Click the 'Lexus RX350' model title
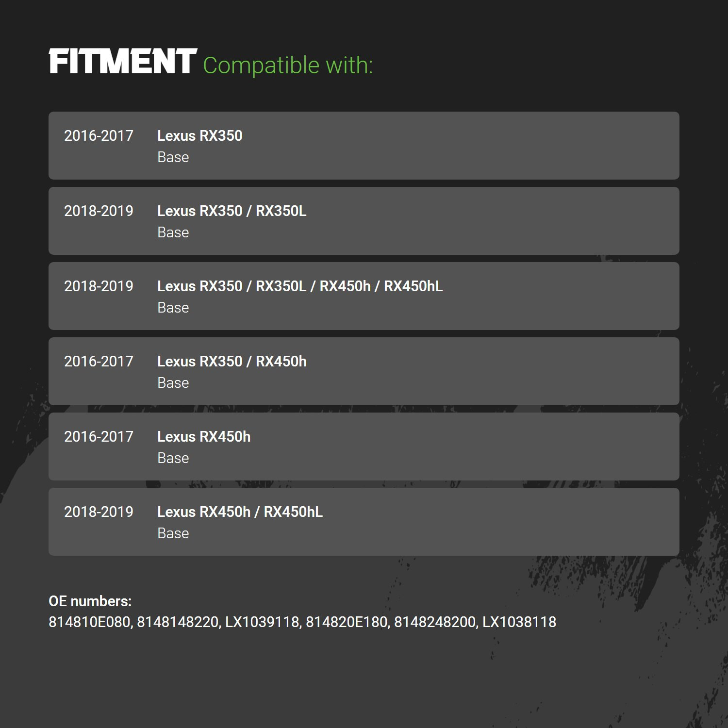The image size is (728, 728). [x=200, y=135]
